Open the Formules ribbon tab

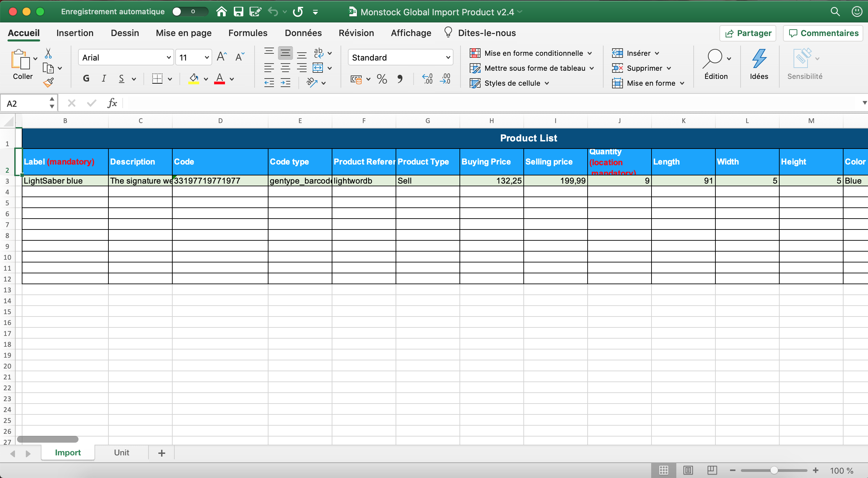tap(248, 33)
